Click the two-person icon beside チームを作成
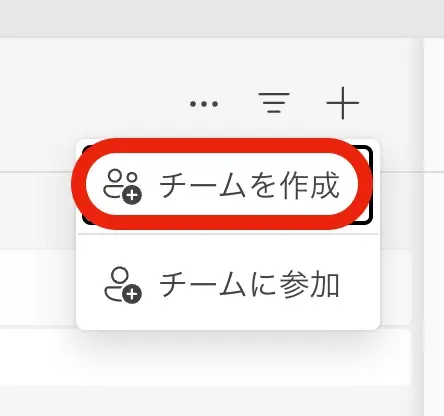Image resolution: width=444 pixels, height=416 pixels. pyautogui.click(x=122, y=186)
